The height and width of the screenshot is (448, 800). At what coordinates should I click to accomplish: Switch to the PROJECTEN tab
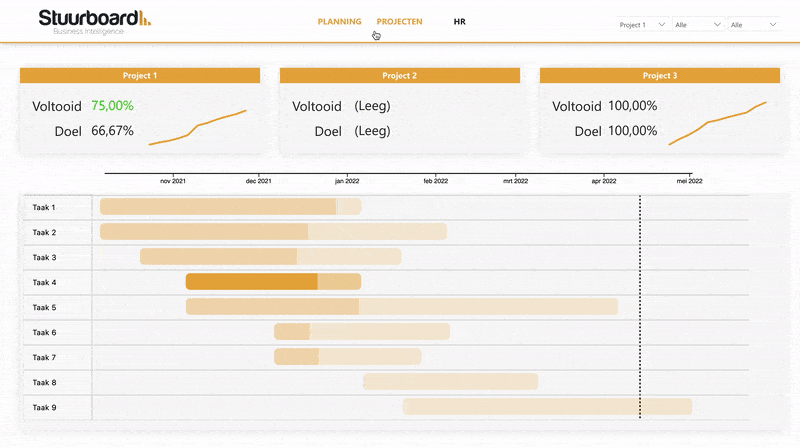click(x=399, y=21)
